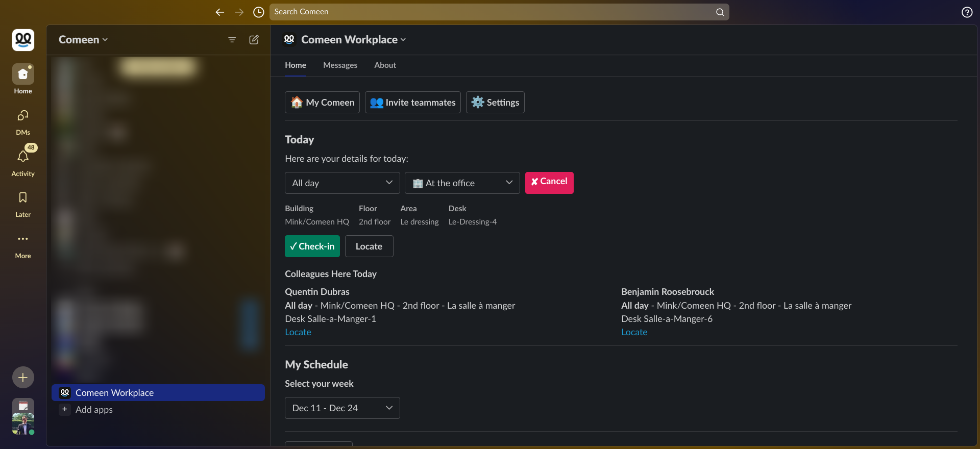Click the My Schedule heading
Image resolution: width=980 pixels, height=449 pixels.
coord(316,365)
